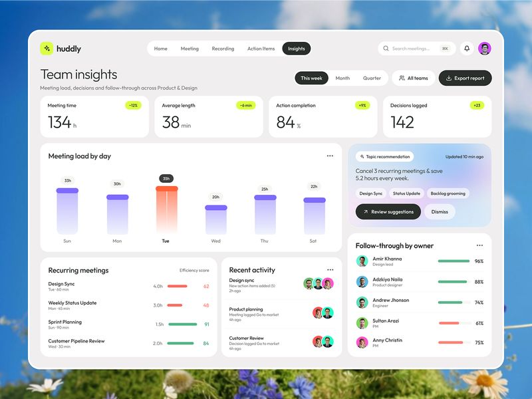Go to the Home tab

click(x=160, y=49)
